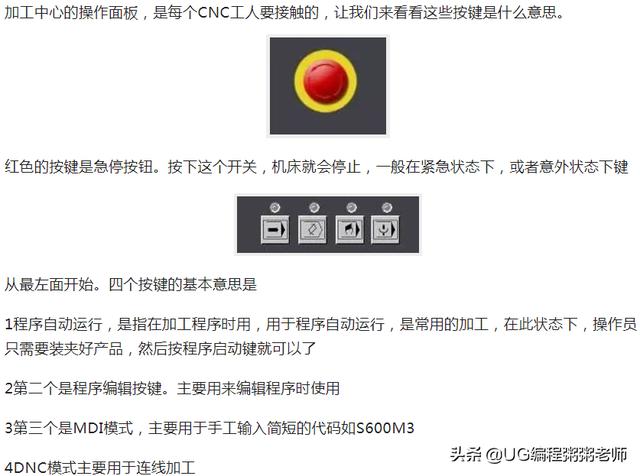
Task: Click the indicator light above DNC button
Action: click(387, 207)
